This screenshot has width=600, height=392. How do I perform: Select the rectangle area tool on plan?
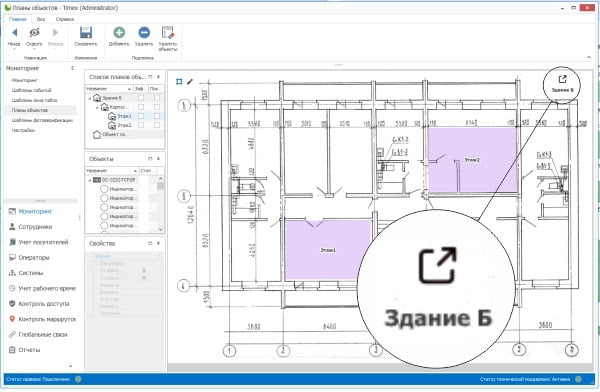pyautogui.click(x=179, y=82)
